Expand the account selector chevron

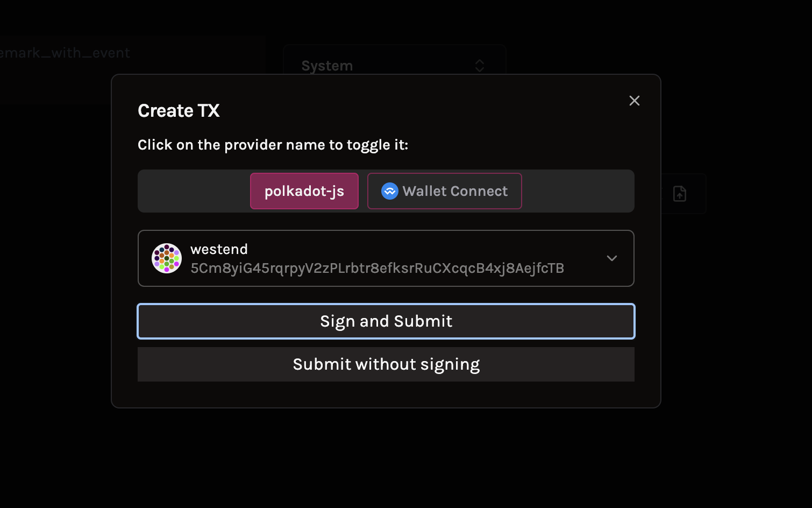612,258
